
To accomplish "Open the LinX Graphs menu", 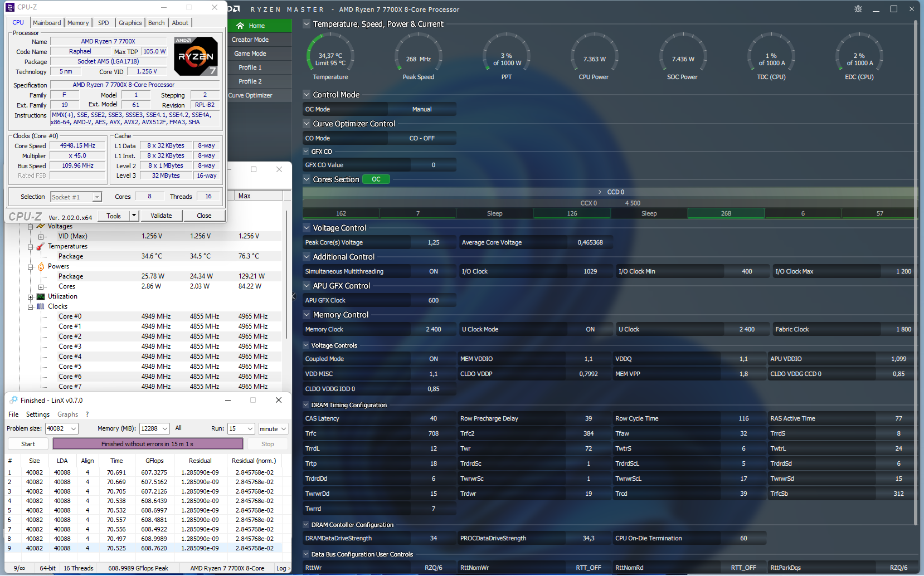I will point(67,414).
